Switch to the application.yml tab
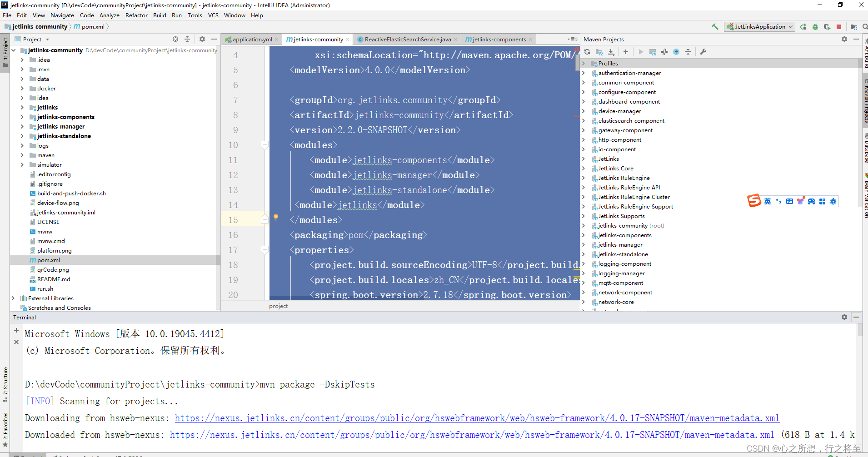868x457 pixels. coord(252,39)
